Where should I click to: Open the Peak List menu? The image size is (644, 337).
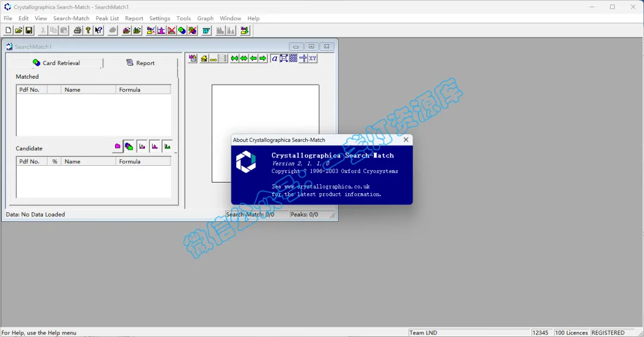coord(107,18)
